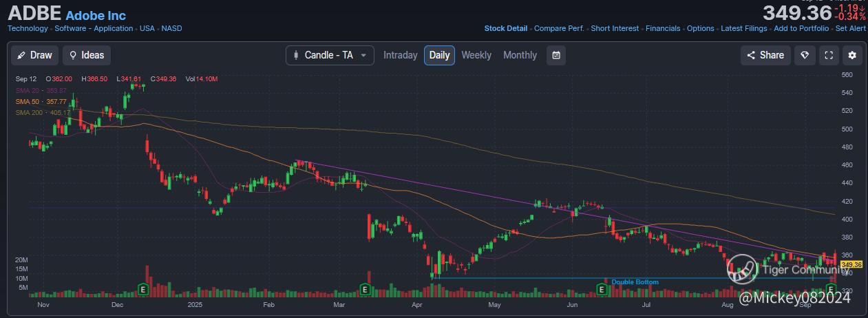Image resolution: width=868 pixels, height=318 pixels.
Task: Click the Double Bottom pattern label
Action: point(635,282)
